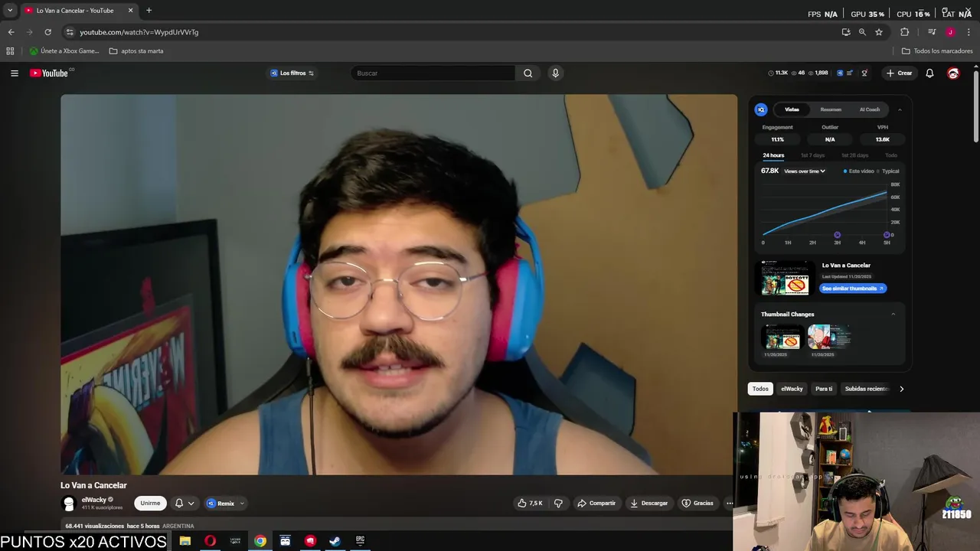This screenshot has width=980, height=551.
Task: Open the Chrome three-dot menu
Action: [969, 32]
